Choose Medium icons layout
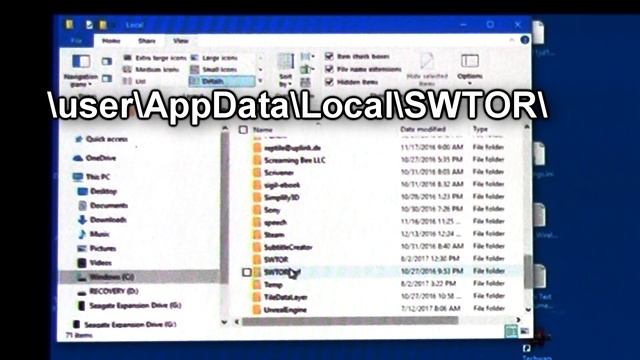This screenshot has height=360, width=640. point(151,70)
